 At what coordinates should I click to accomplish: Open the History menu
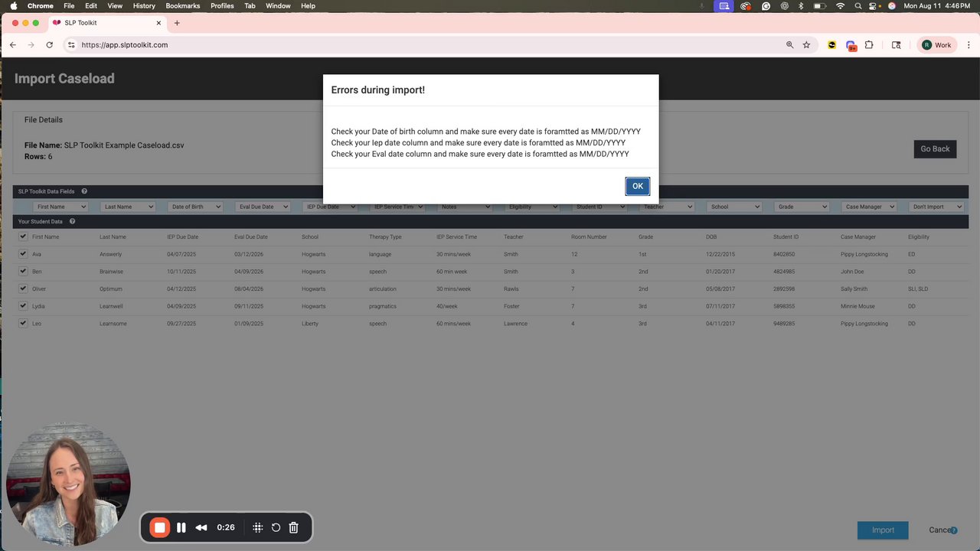144,5
